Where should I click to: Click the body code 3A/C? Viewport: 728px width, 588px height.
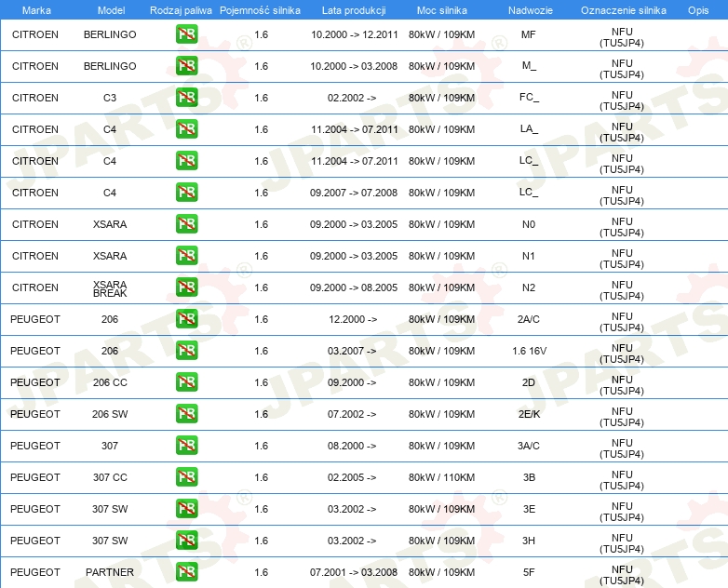529,446
